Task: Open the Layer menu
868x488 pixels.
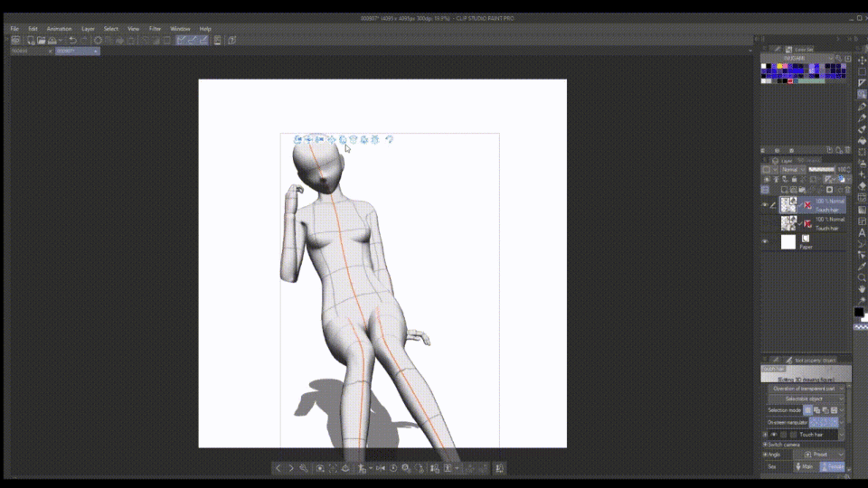Action: tap(88, 29)
